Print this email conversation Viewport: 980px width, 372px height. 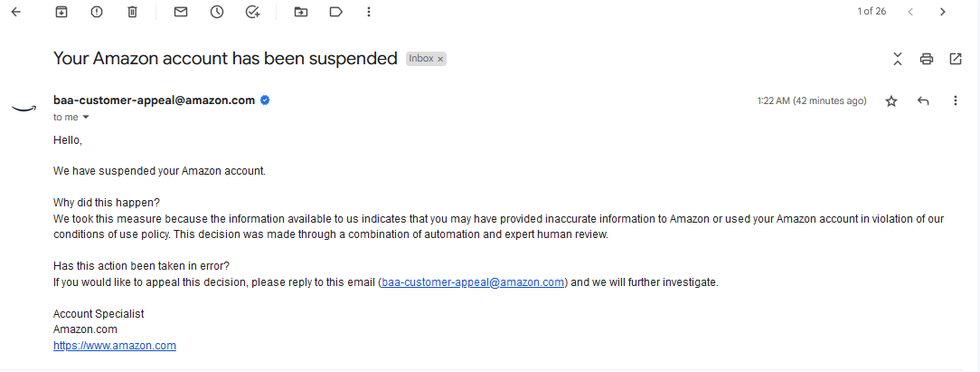tap(927, 59)
